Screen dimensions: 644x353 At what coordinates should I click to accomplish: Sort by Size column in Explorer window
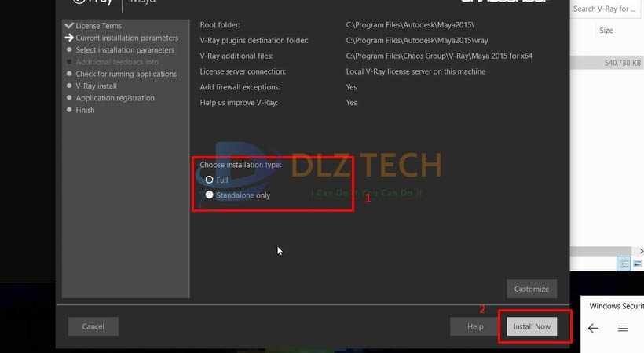(x=606, y=31)
